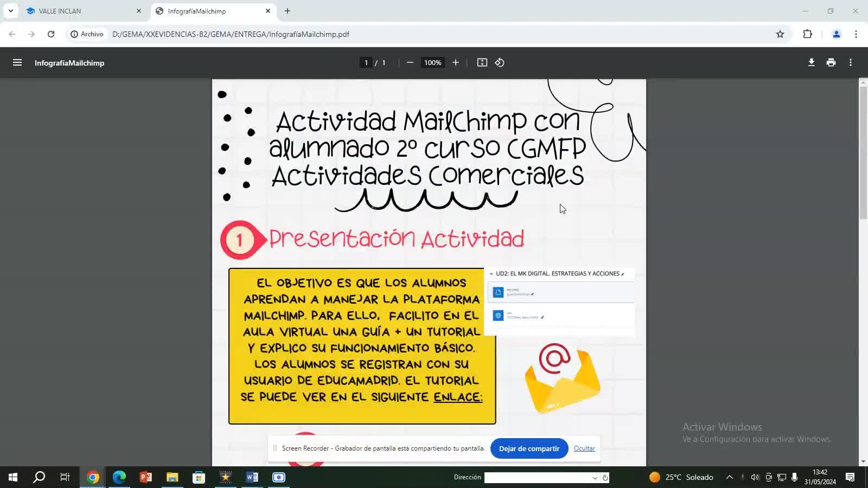
Task: Open Screen Recorder app in taskbar
Action: click(279, 477)
